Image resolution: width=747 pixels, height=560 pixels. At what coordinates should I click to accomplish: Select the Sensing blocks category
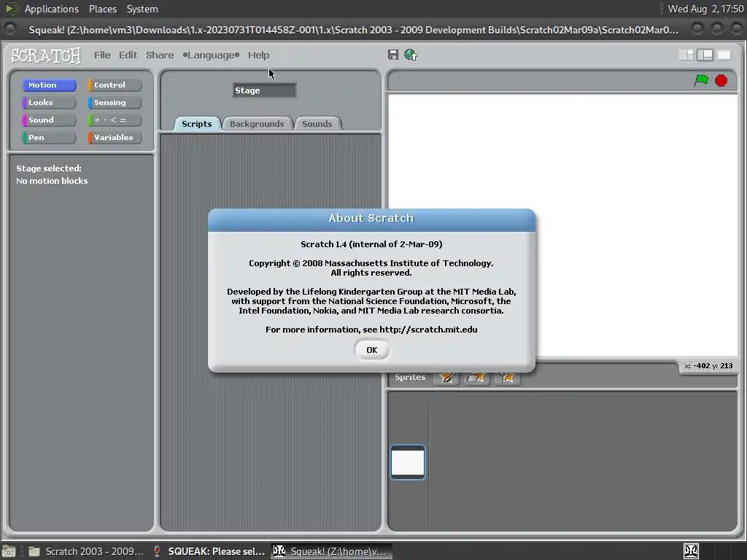[115, 102]
